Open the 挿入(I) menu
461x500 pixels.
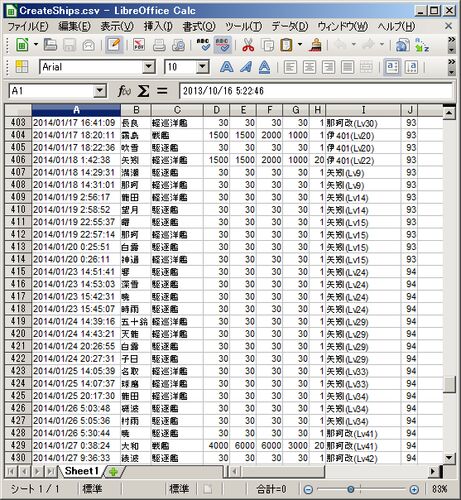click(x=158, y=26)
